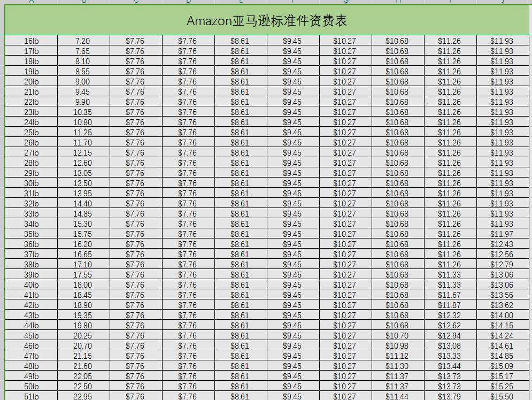The width and height of the screenshot is (532, 400).
Task: Select the 17.55 value in the 39lb row
Action: [x=83, y=275]
